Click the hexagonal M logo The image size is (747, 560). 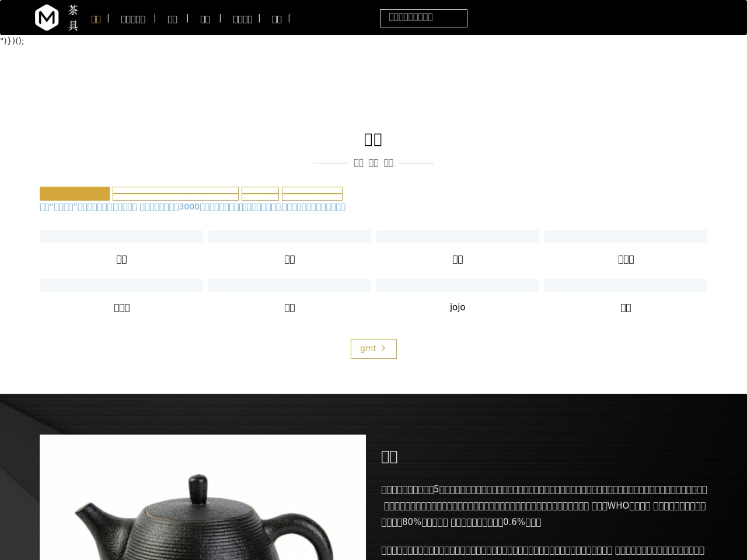(47, 17)
